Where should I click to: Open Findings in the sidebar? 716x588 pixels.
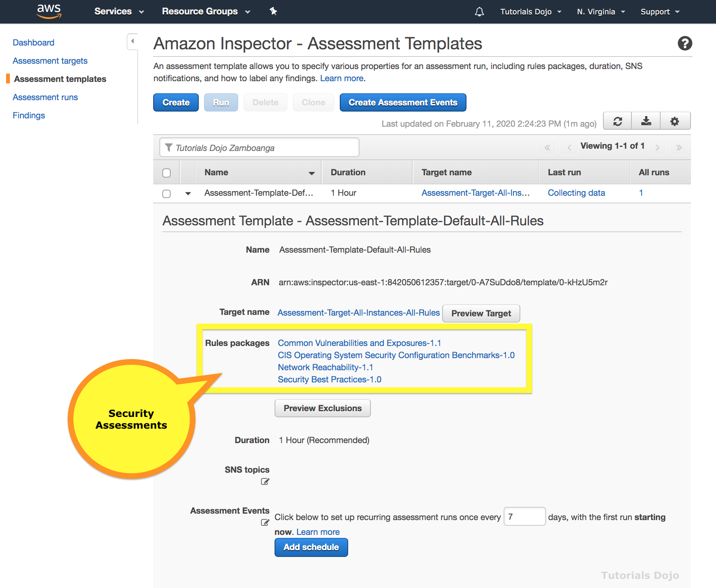click(29, 115)
